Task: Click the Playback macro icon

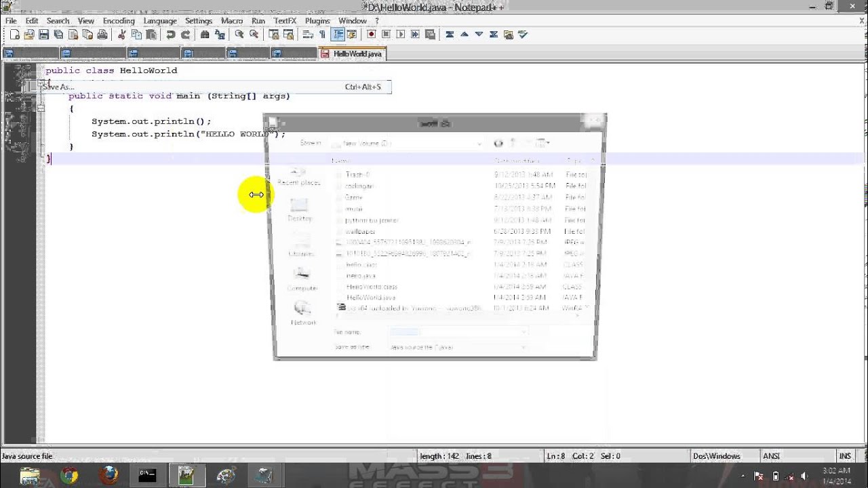Action: 401,35
